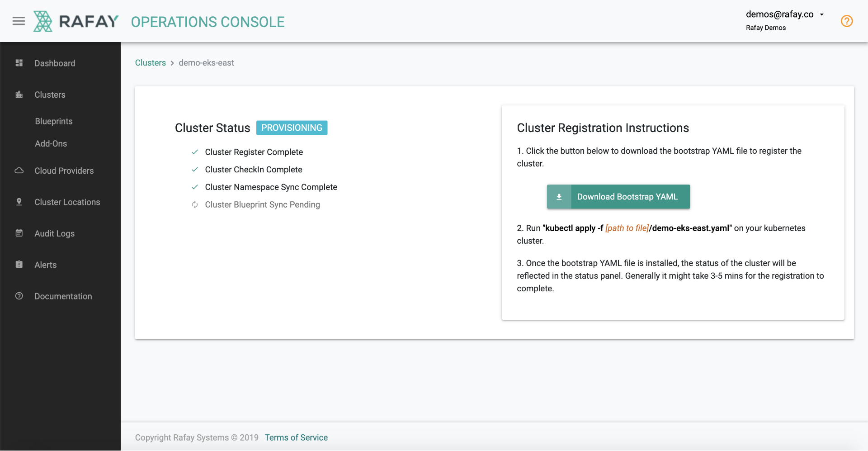Click the download arrow icon on button
The width and height of the screenshot is (868, 451).
(559, 197)
